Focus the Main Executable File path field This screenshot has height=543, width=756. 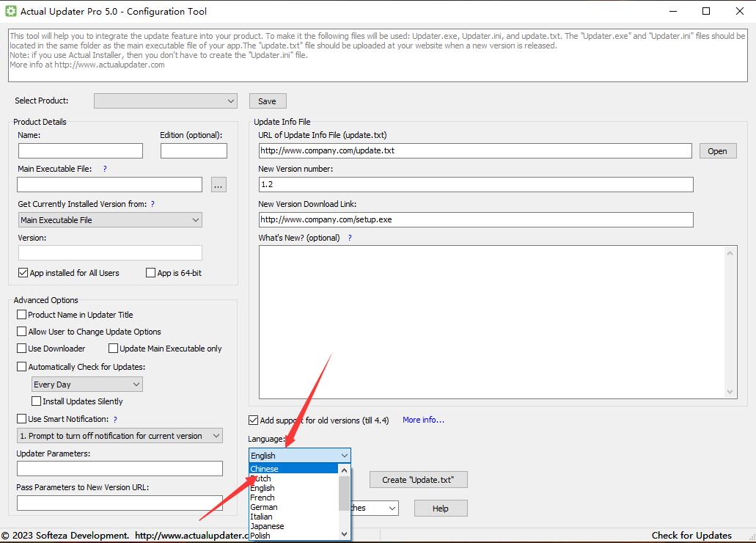pos(110,184)
